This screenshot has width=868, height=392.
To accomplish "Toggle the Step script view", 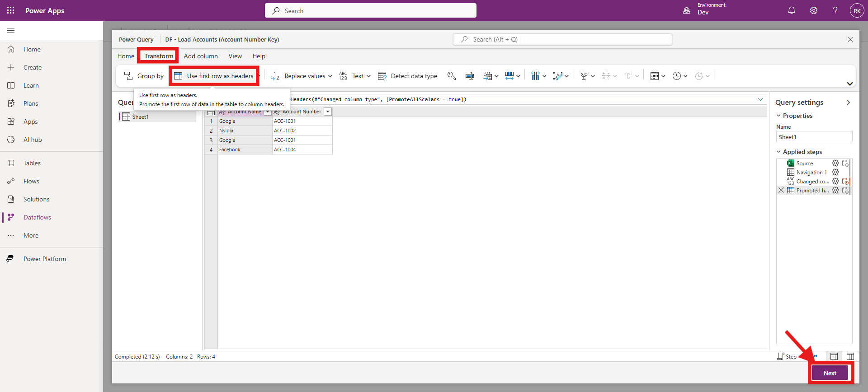I will (x=787, y=356).
